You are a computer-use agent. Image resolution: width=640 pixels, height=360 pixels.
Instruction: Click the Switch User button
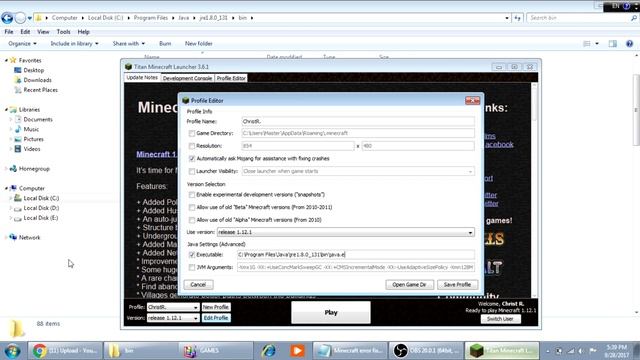pyautogui.click(x=500, y=319)
